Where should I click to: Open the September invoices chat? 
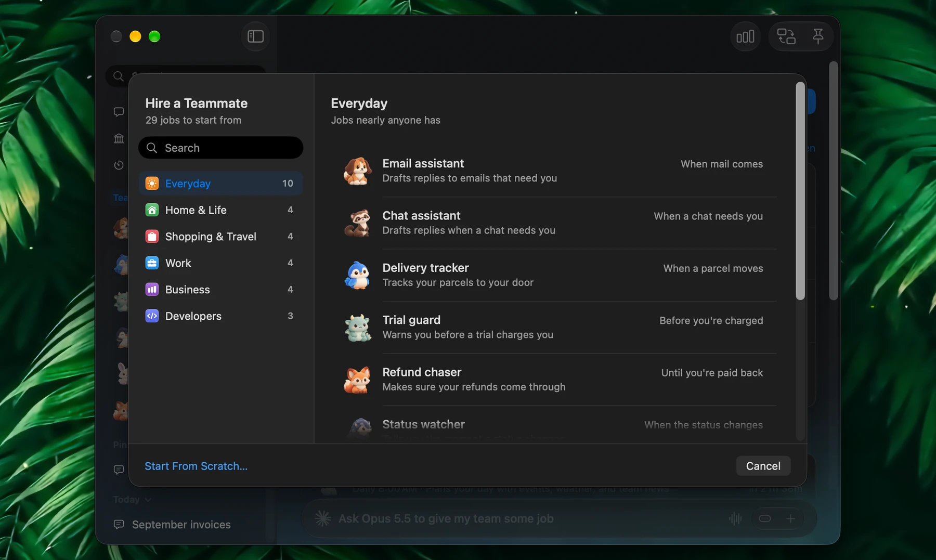point(181,525)
